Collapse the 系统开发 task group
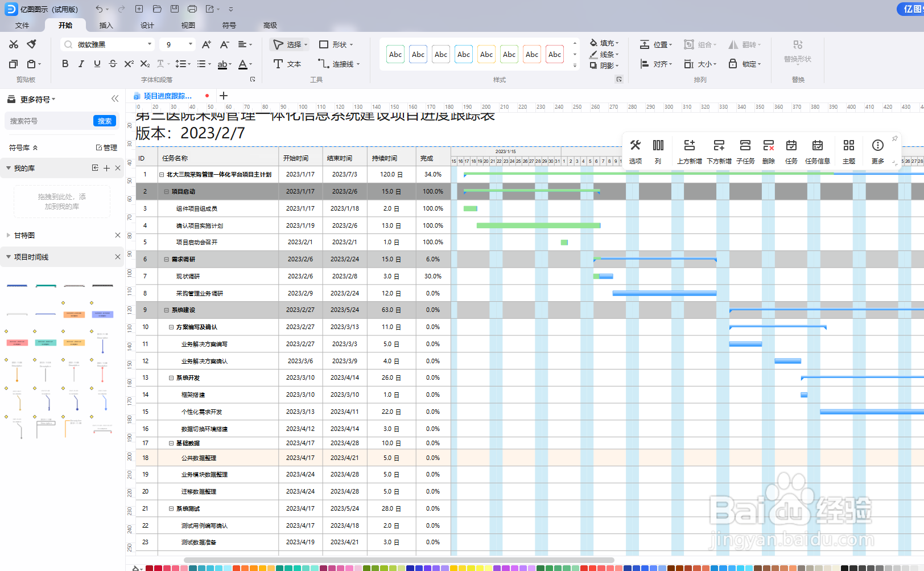Screen dimensions: 924x571 [171, 378]
